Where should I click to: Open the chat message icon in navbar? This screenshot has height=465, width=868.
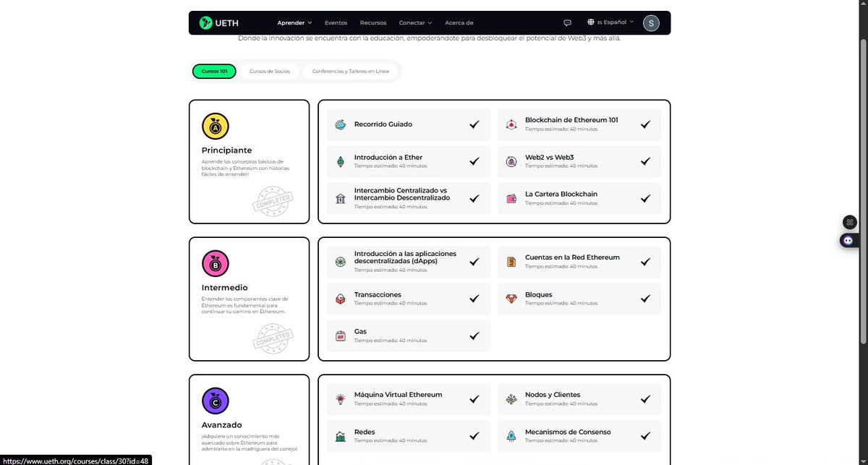tap(568, 23)
